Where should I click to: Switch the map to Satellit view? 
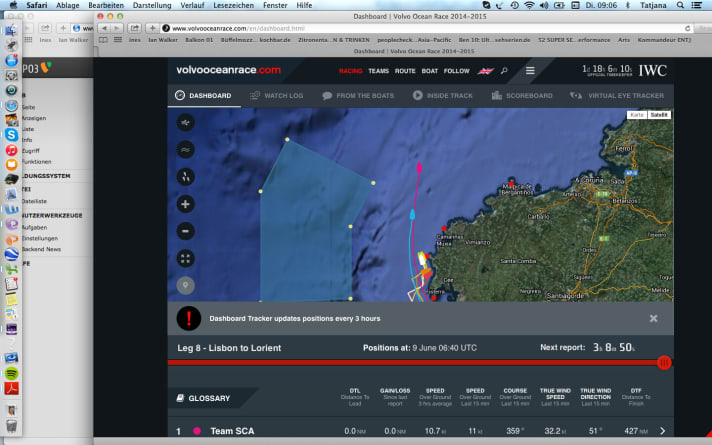[659, 115]
